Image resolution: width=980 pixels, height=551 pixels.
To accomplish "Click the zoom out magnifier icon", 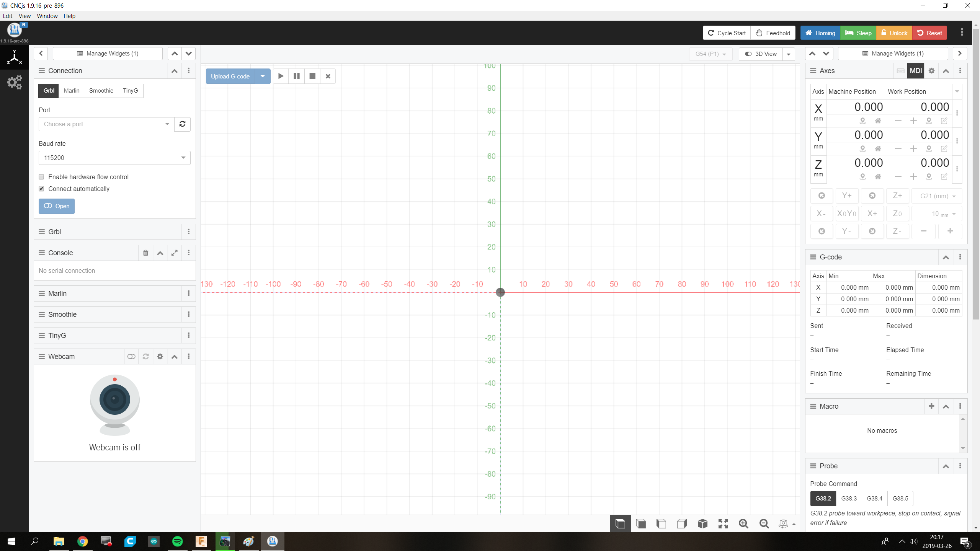I will 764,523.
